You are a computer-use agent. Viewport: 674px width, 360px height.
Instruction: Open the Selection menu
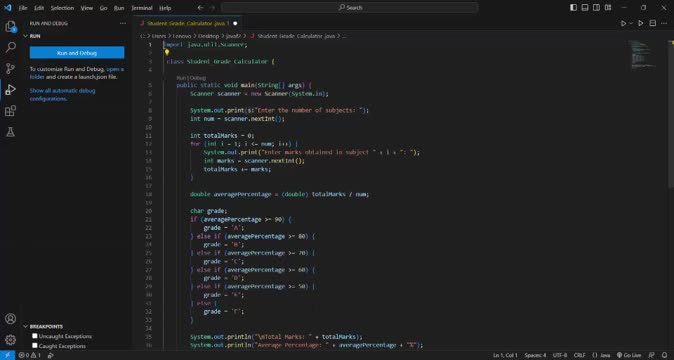click(x=62, y=8)
